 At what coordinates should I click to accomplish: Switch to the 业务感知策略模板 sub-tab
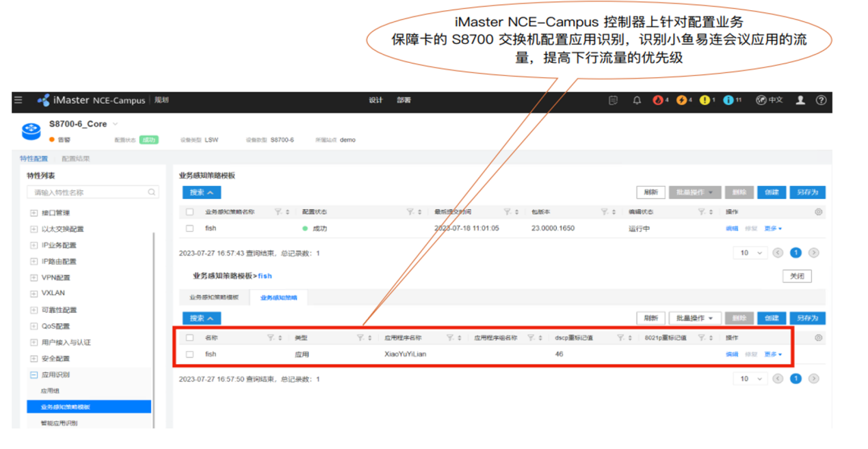pos(214,297)
